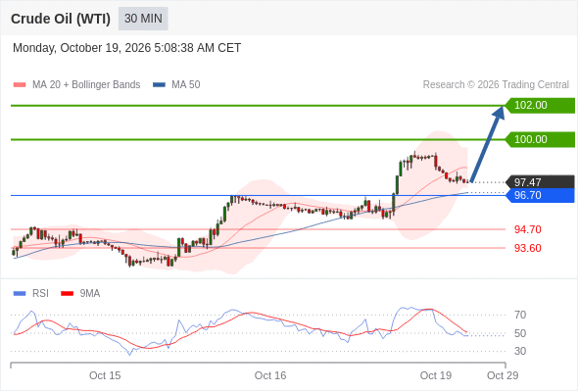The height and width of the screenshot is (392, 578).
Task: Click the date and time text
Action: coord(126,48)
